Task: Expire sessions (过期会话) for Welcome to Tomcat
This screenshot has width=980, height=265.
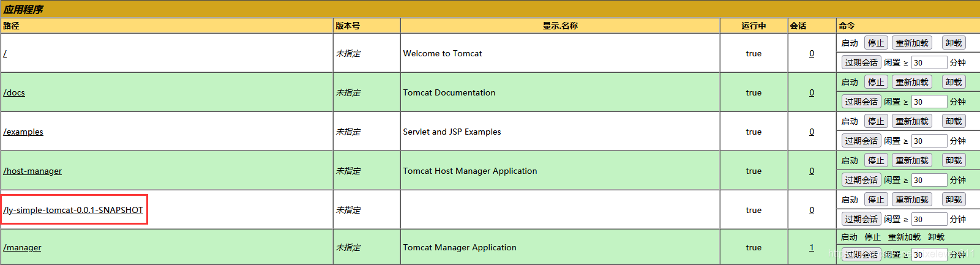Action: tap(861, 62)
